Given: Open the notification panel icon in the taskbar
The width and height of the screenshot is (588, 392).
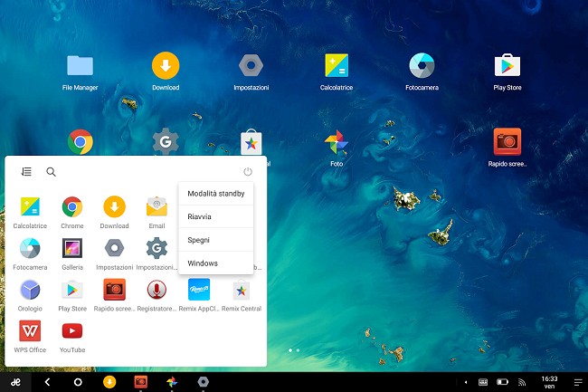Looking at the screenshot, I should (x=576, y=382).
